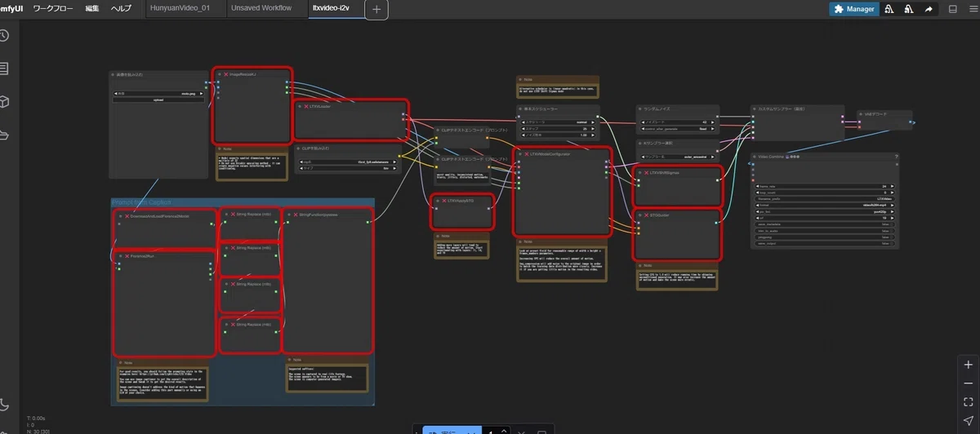
Task: Click red X icon on Florence2Run node
Action: pos(127,255)
